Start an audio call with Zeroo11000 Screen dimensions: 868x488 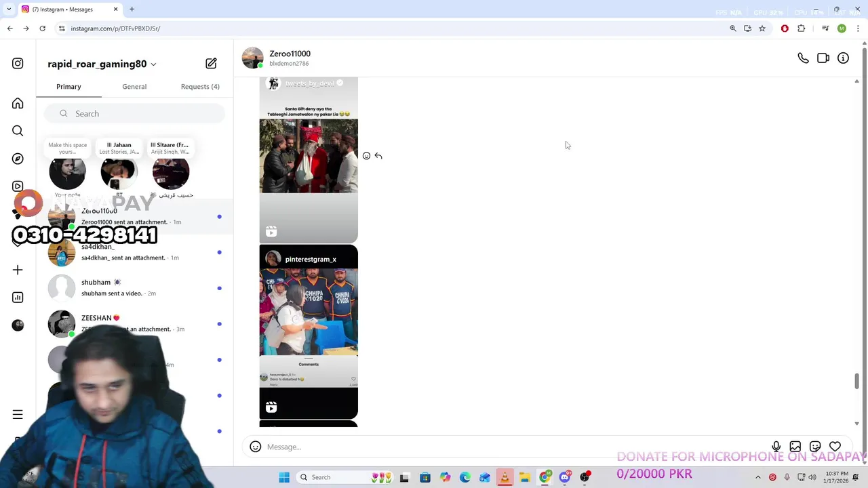coord(803,58)
